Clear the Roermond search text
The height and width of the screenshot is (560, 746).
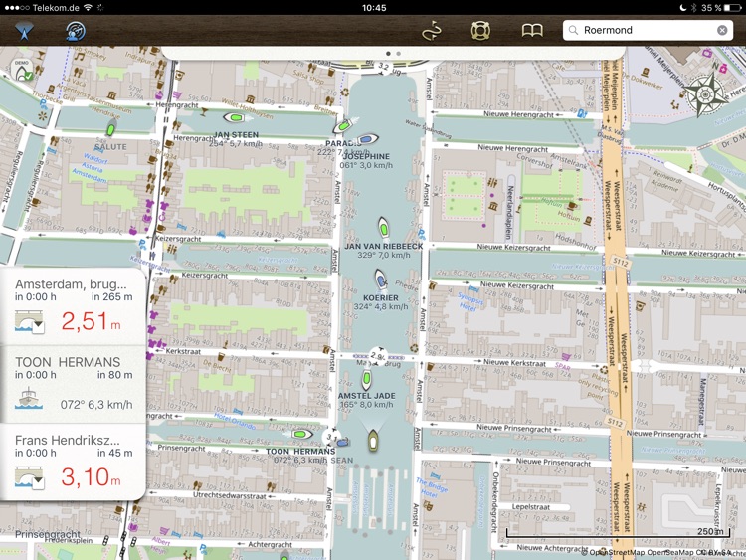722,31
